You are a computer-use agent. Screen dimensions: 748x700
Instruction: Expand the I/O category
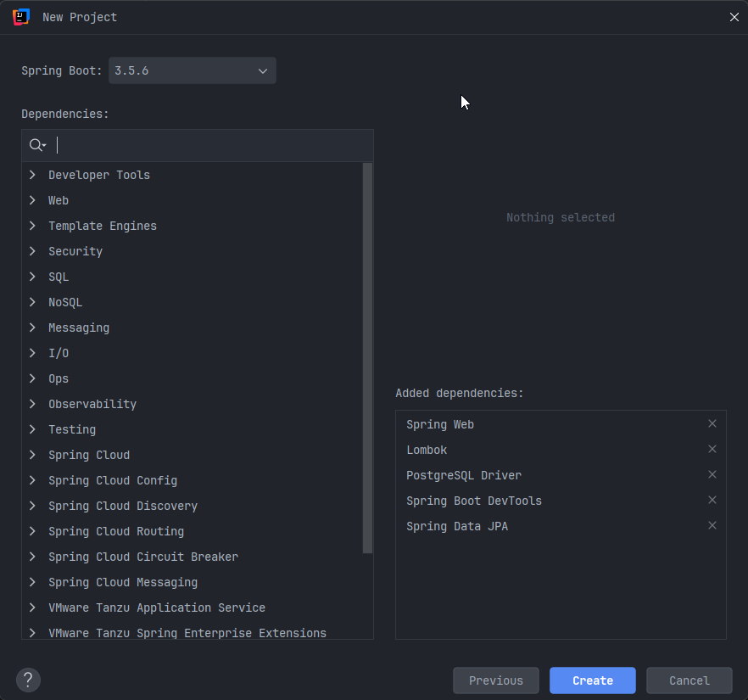pyautogui.click(x=32, y=353)
